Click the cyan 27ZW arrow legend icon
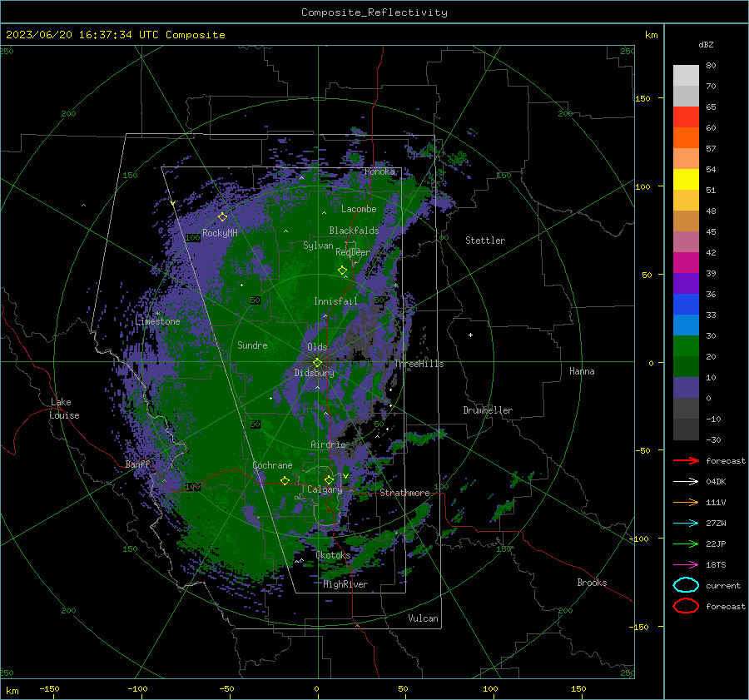Viewport: 749px width, 700px height. [x=686, y=524]
